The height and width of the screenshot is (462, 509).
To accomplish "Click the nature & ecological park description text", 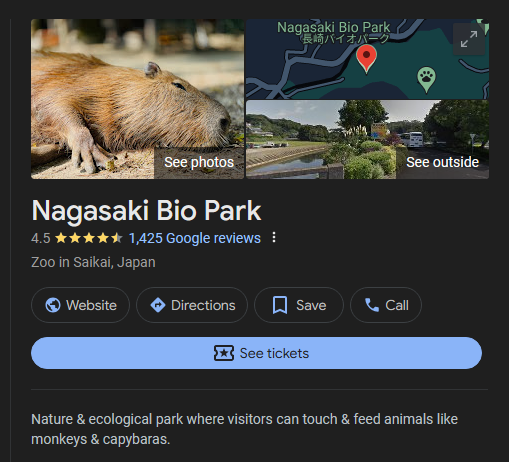I will click(x=244, y=429).
